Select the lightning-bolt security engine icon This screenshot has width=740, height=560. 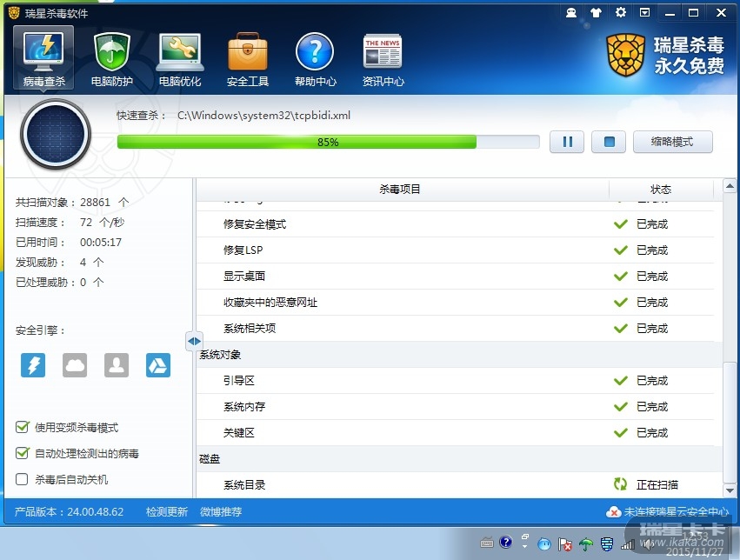tap(33, 364)
